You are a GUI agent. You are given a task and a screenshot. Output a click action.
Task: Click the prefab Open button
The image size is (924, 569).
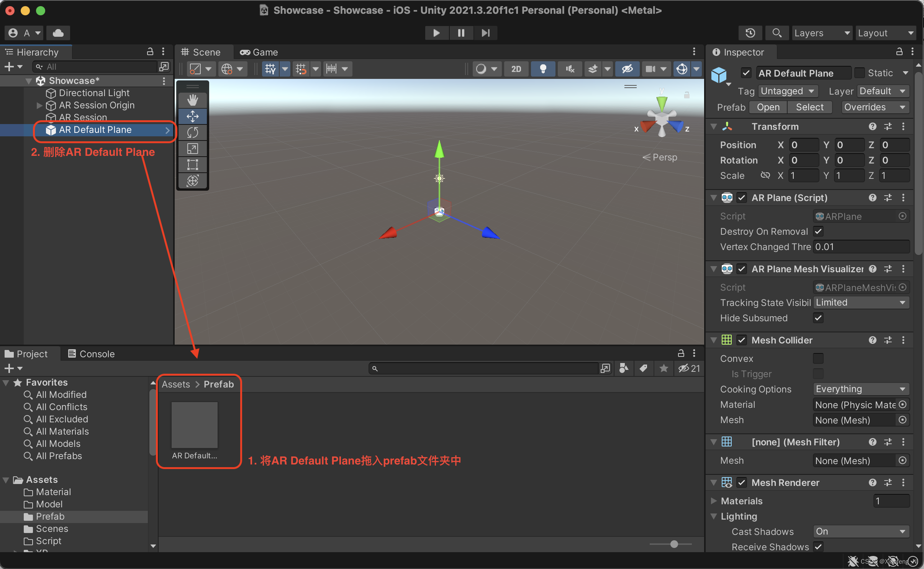tap(768, 107)
